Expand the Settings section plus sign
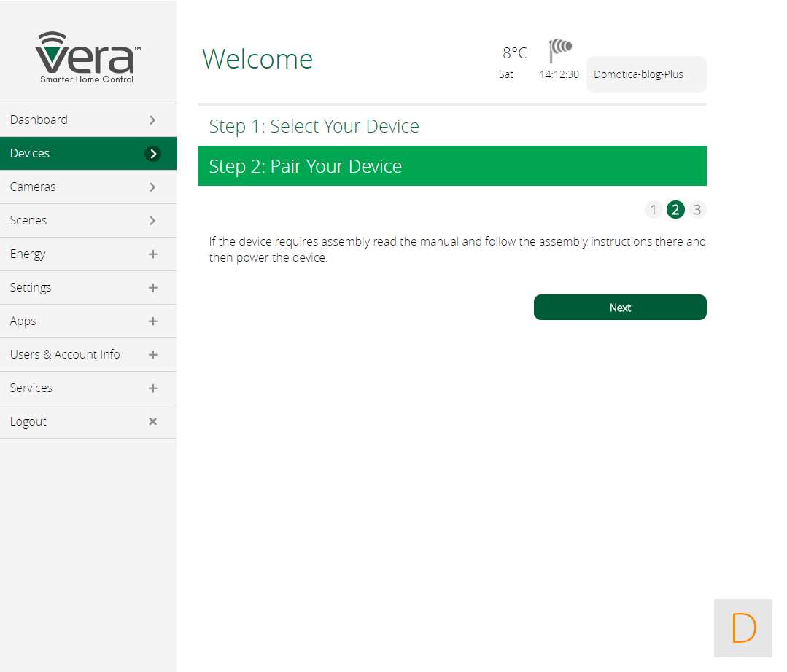Screen dimensions: 787x672 coord(152,288)
